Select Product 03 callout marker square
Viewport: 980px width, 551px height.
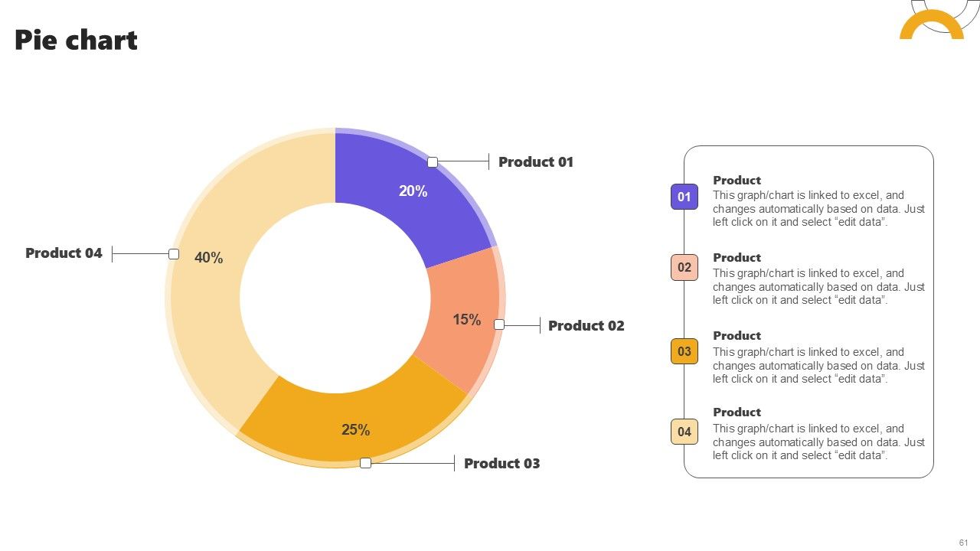[x=365, y=463]
